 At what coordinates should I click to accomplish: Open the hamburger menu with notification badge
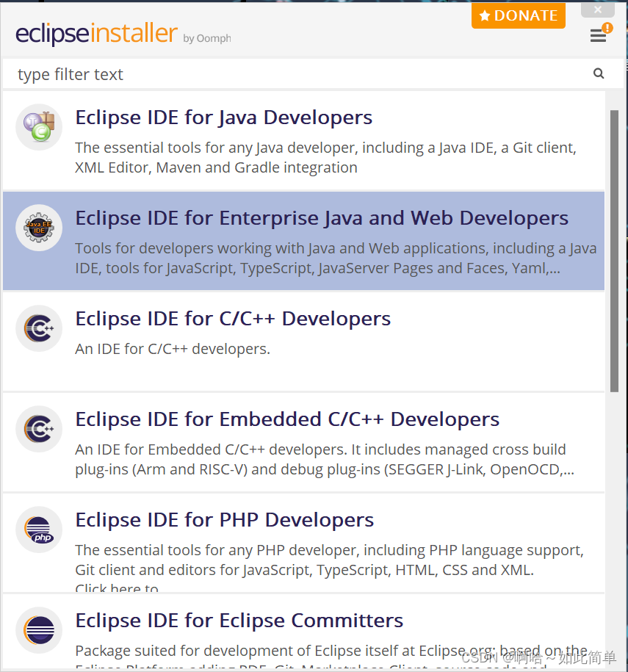tap(599, 35)
